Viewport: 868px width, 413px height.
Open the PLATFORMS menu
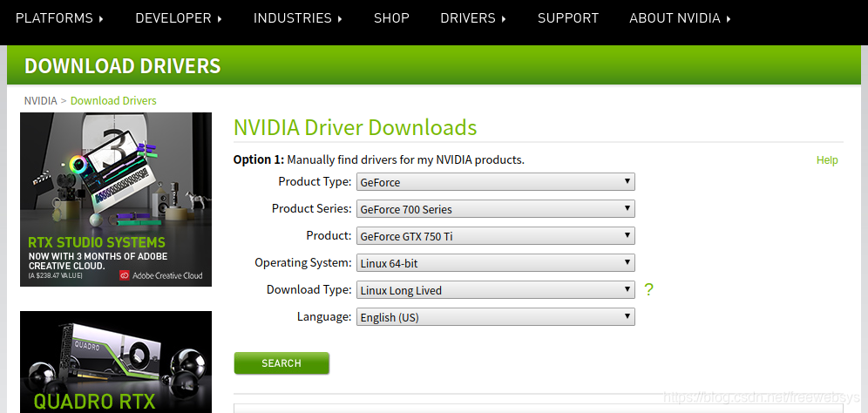[x=59, y=18]
